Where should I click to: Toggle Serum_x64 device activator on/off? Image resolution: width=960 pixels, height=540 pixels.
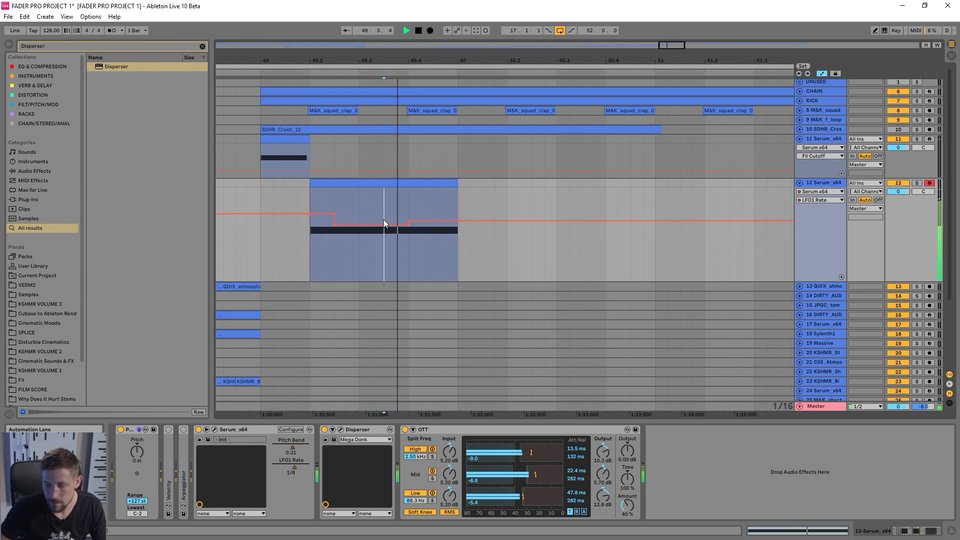point(198,430)
